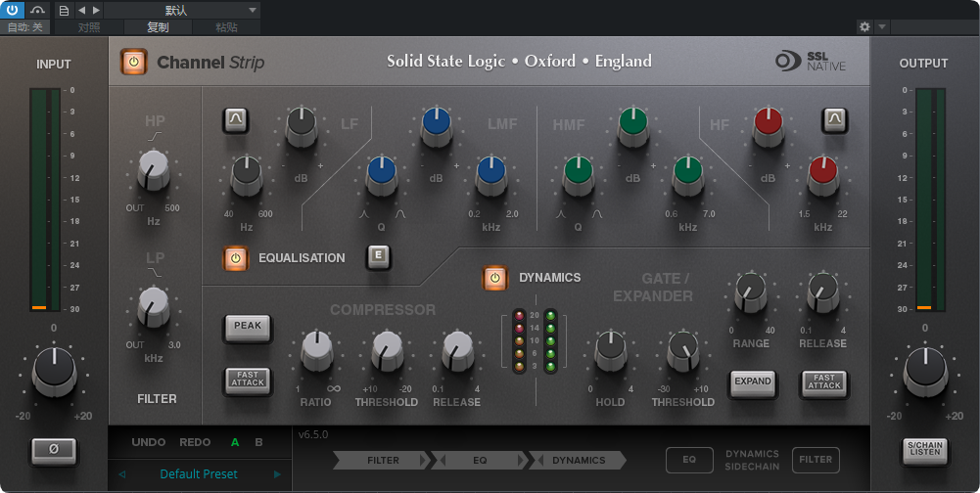Click the blue LMF gain knob
Image resolution: width=980 pixels, height=493 pixels.
tap(437, 125)
